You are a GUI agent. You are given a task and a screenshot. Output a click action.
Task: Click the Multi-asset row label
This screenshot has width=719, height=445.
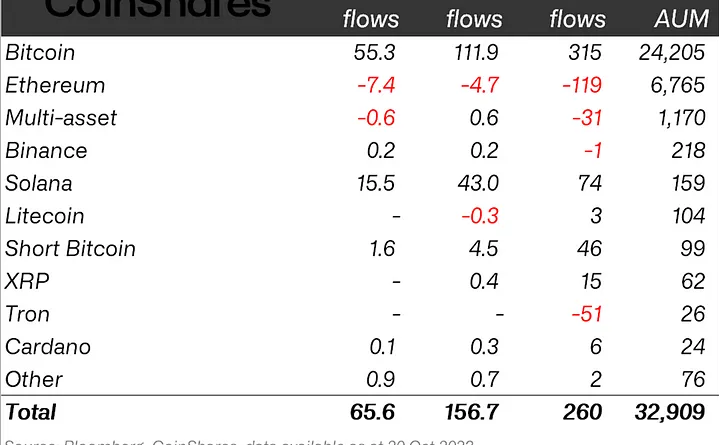tap(61, 118)
